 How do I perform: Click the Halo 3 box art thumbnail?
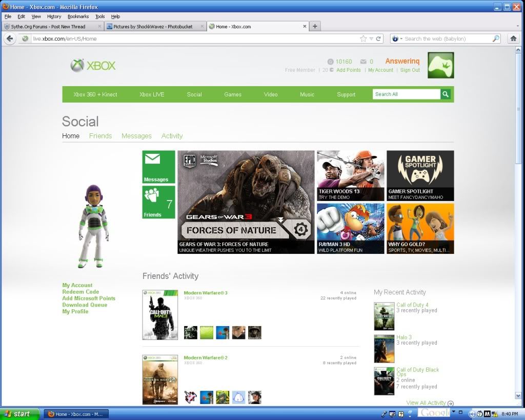click(384, 349)
